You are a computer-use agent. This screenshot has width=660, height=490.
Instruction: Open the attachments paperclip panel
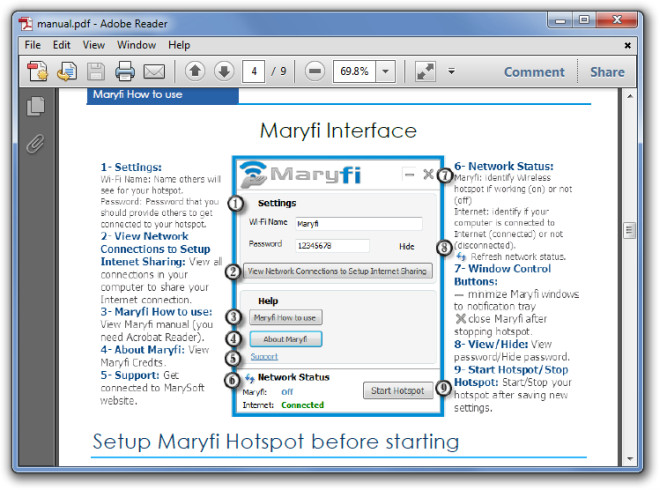coord(36,144)
